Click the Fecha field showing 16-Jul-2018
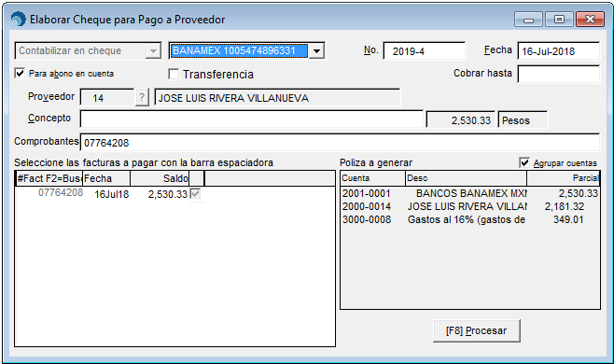This screenshot has height=364, width=614. (558, 51)
